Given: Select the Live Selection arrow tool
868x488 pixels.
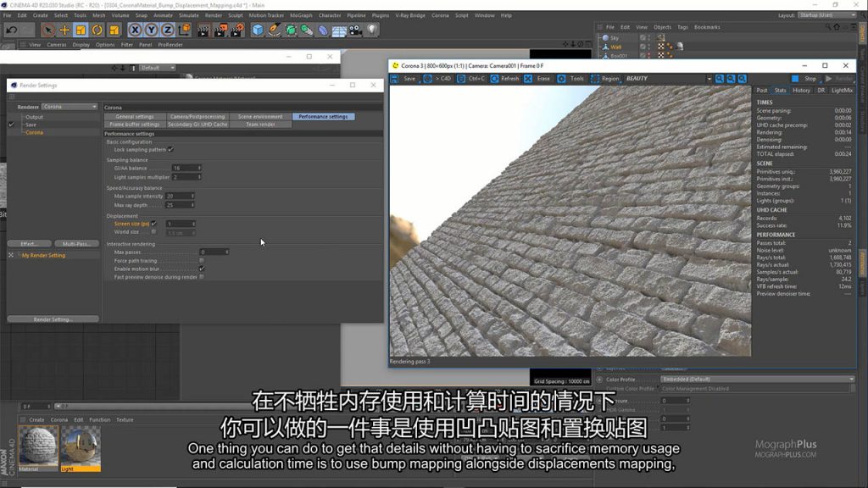Looking at the screenshot, I should pyautogui.click(x=47, y=30).
